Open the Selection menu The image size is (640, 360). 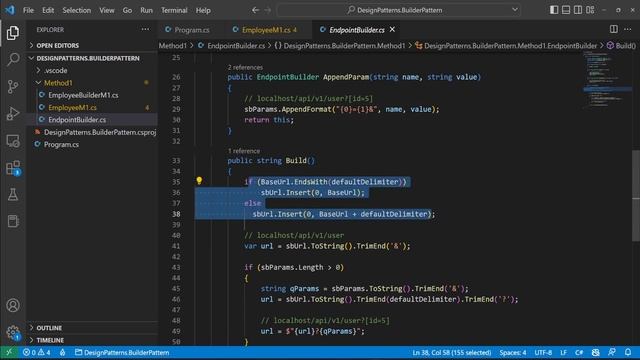pyautogui.click(x=76, y=10)
